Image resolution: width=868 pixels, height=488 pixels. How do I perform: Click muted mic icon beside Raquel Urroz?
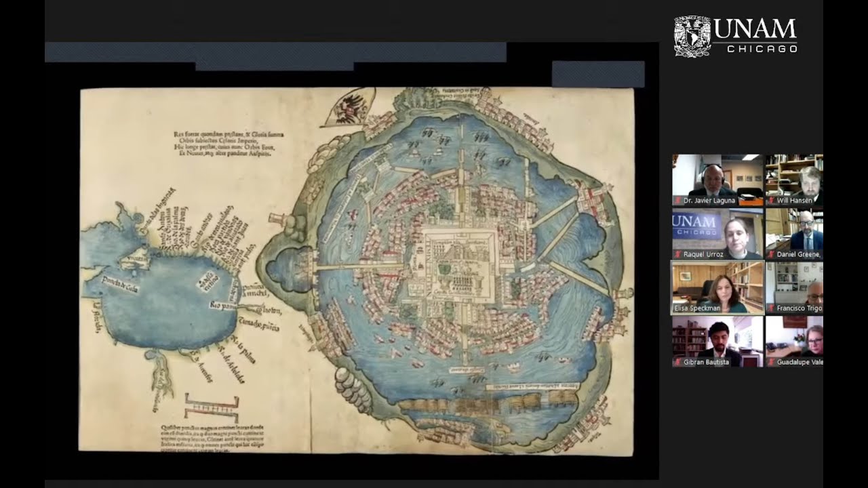[676, 254]
